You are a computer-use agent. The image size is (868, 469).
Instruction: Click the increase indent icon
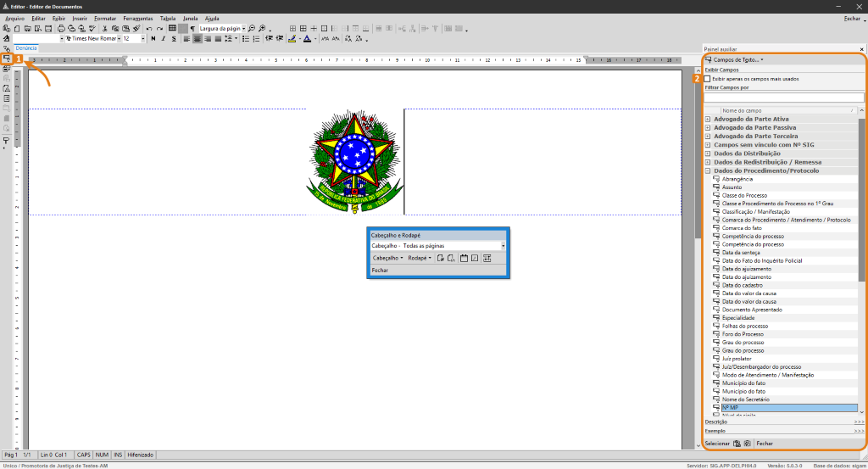(x=280, y=39)
